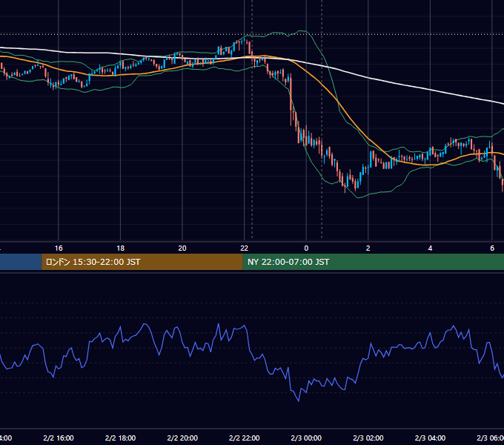Click hour label 22 on upper axis
This screenshot has width=504, height=445.
(x=245, y=248)
